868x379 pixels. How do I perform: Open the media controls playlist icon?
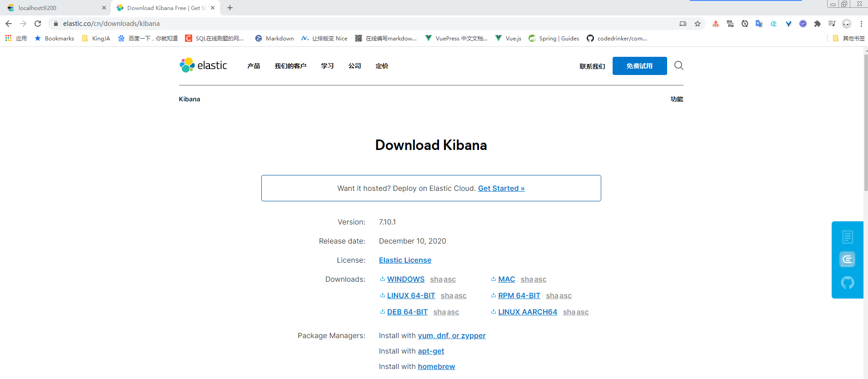point(832,24)
